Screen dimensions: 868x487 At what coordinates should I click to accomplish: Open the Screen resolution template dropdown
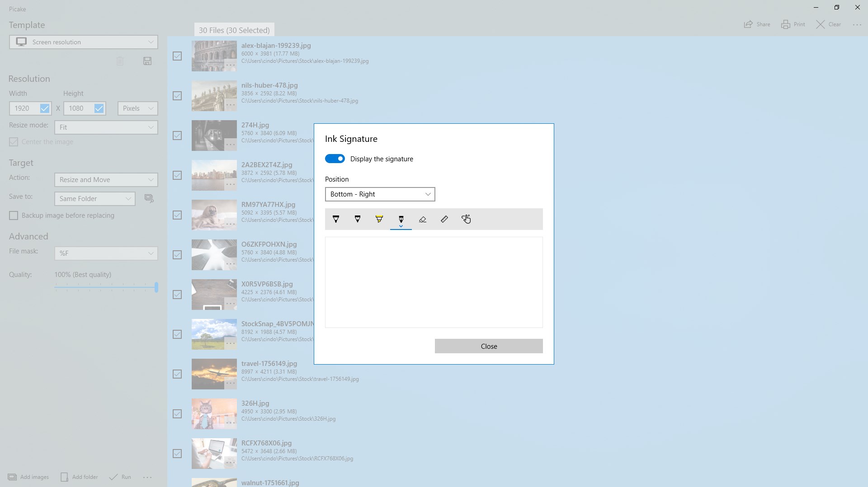click(x=84, y=42)
